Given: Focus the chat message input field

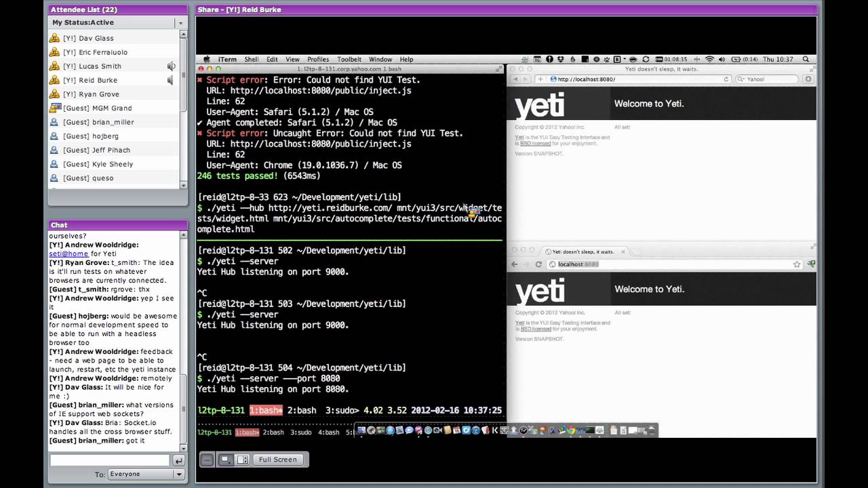Looking at the screenshot, I should [x=109, y=460].
